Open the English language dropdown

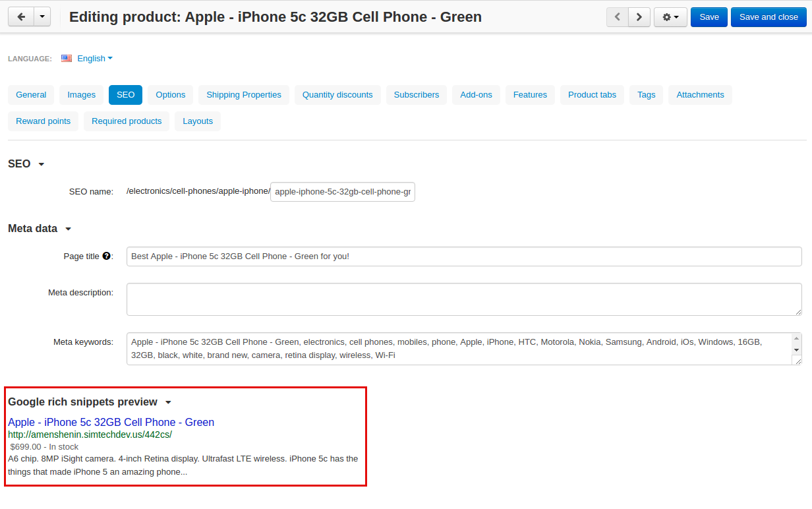point(95,58)
